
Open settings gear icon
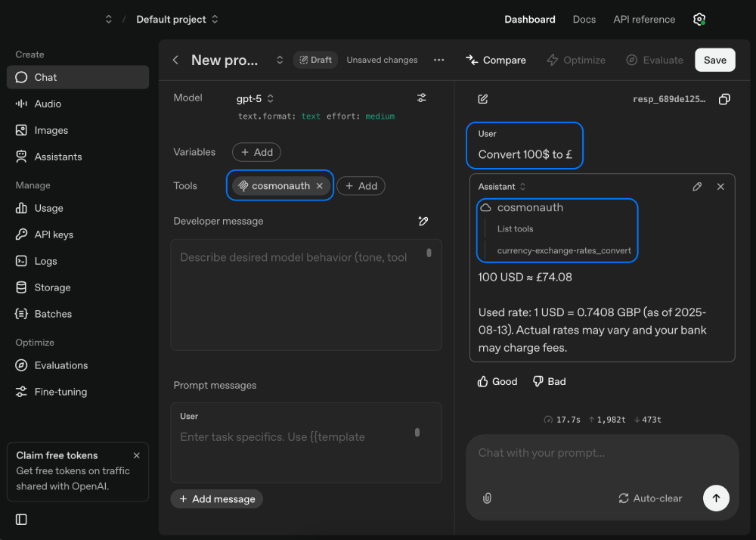pyautogui.click(x=699, y=20)
